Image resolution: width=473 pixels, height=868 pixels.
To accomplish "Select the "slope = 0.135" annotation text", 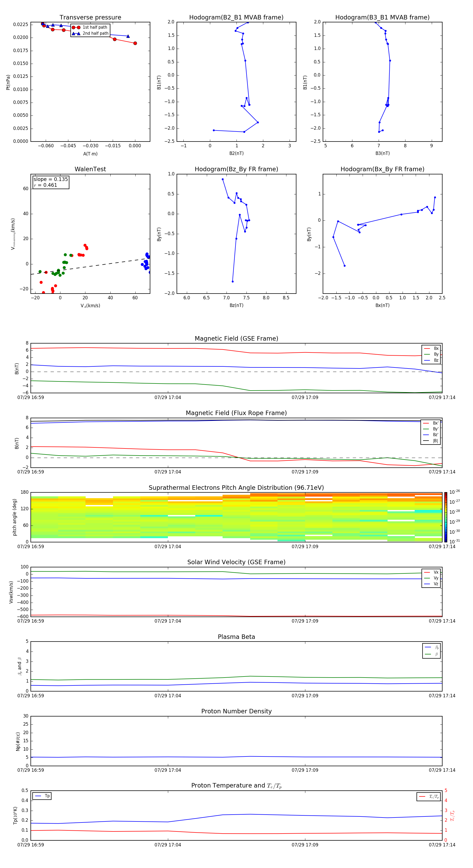I will point(50,179).
